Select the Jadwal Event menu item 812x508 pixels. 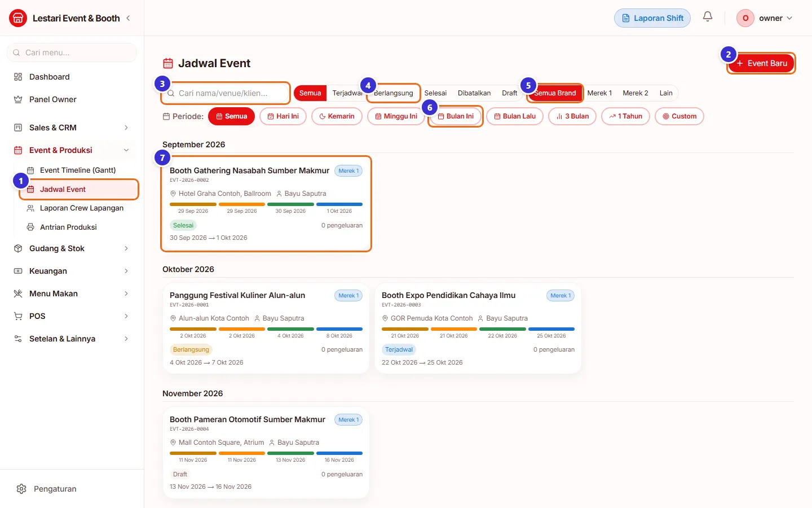click(79, 189)
